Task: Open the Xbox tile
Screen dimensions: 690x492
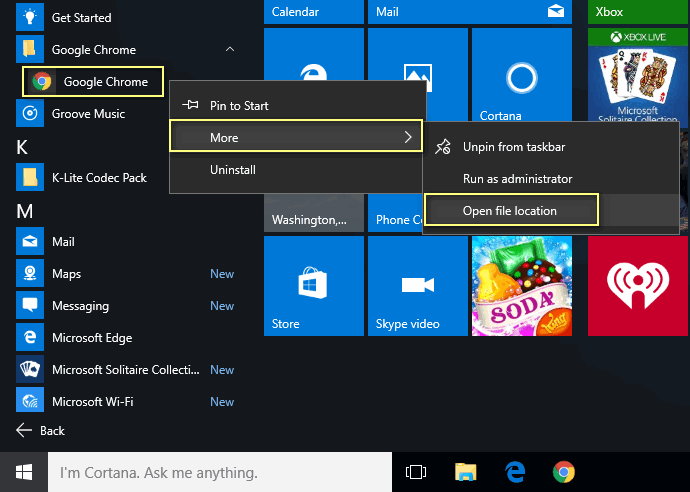Action: click(638, 12)
